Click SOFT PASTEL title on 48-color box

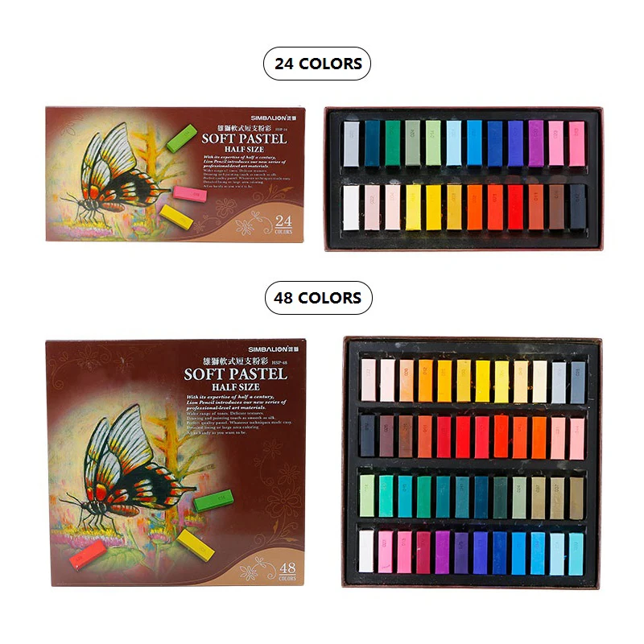point(235,374)
